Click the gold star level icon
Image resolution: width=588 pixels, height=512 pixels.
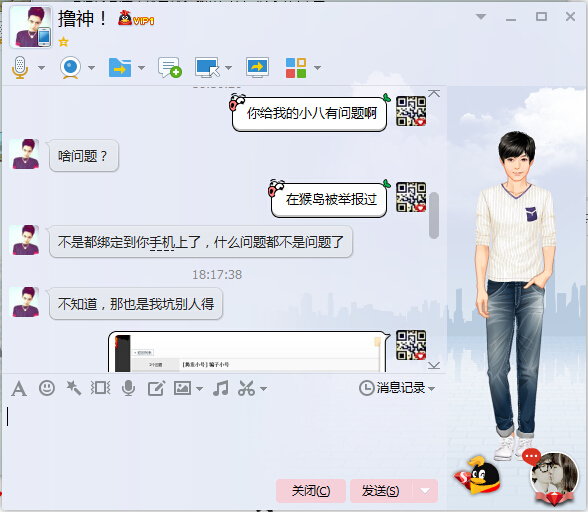[63, 42]
